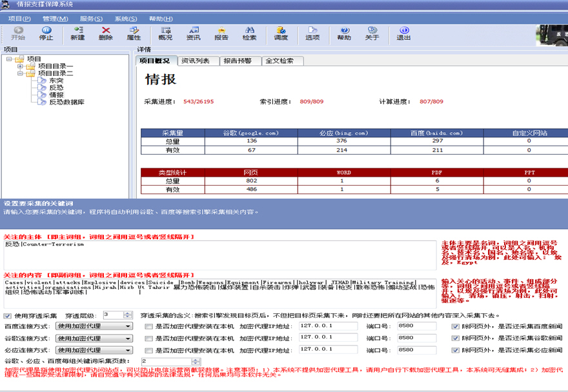This screenshot has height=392, width=568.
Task: Open the 项目(P) menu
Action: coord(19,19)
